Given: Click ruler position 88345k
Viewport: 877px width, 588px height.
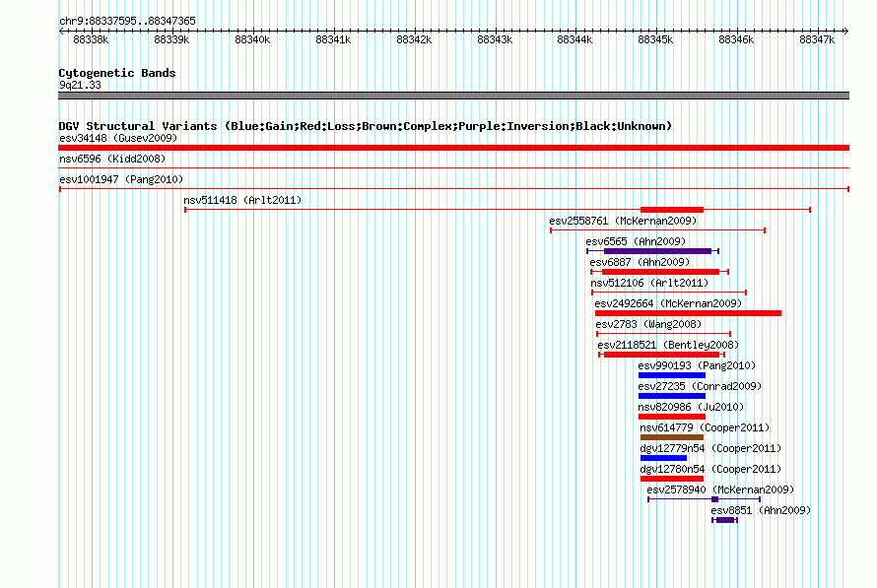Looking at the screenshot, I should point(655,39).
